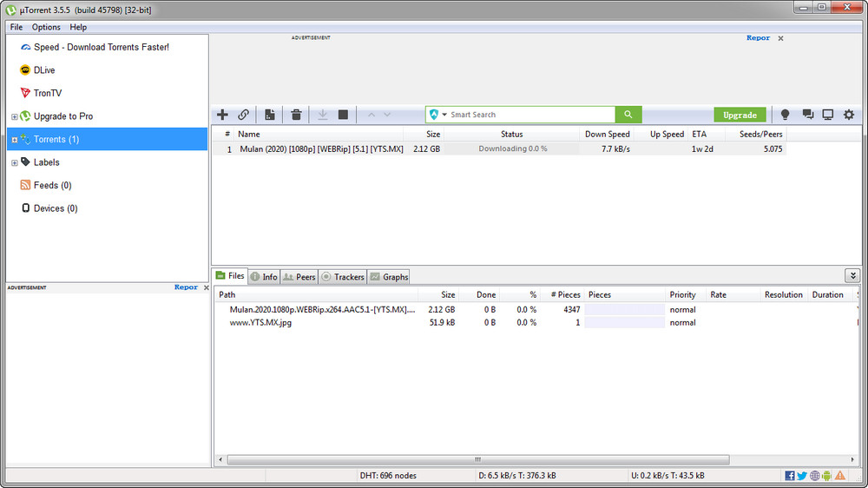
Task: Open the Help menu
Action: 78,27
